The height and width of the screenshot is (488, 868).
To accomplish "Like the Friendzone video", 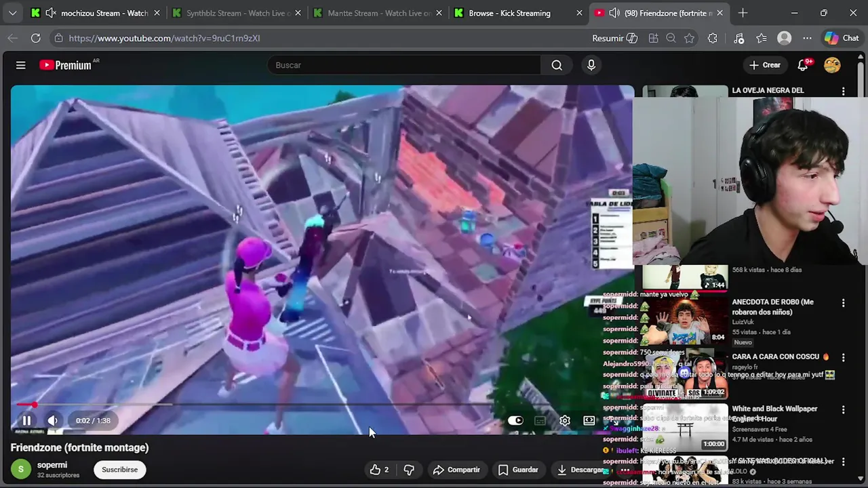I will click(x=379, y=470).
